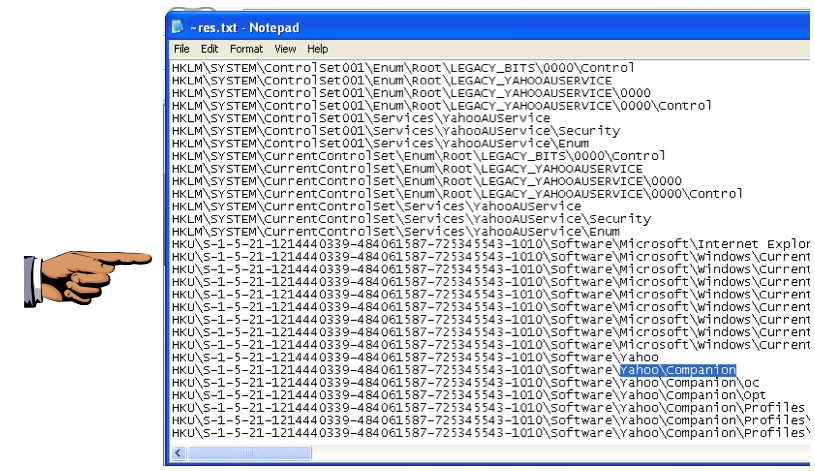Open the Edit menu

(x=209, y=49)
